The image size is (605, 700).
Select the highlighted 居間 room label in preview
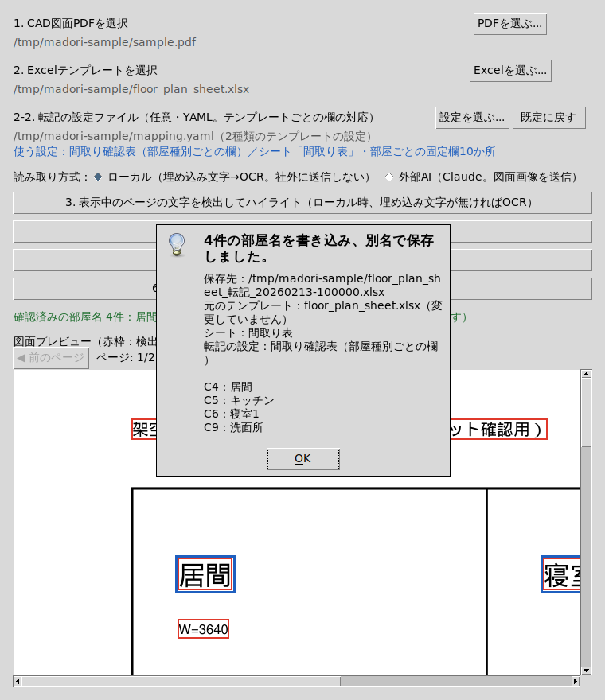click(x=205, y=574)
